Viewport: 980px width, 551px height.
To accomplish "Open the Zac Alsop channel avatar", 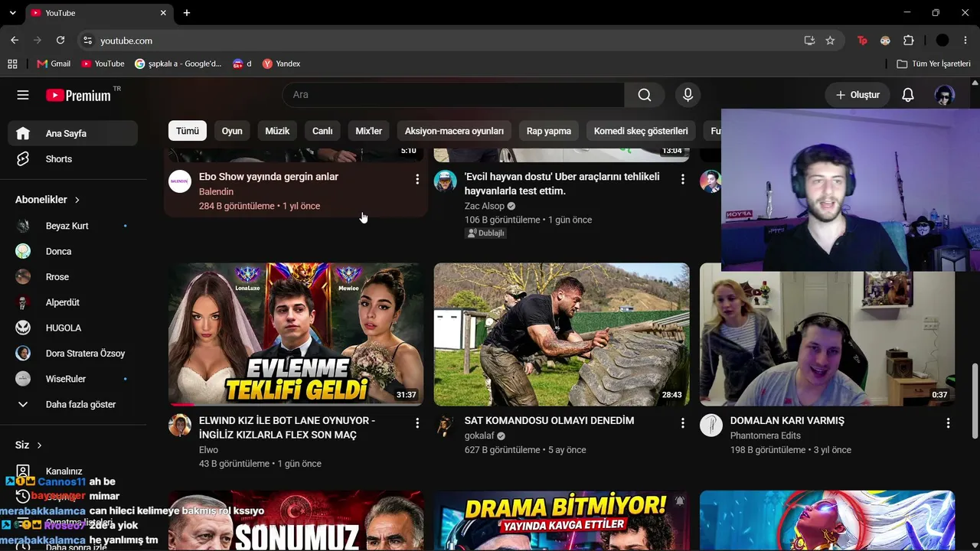I will [446, 181].
